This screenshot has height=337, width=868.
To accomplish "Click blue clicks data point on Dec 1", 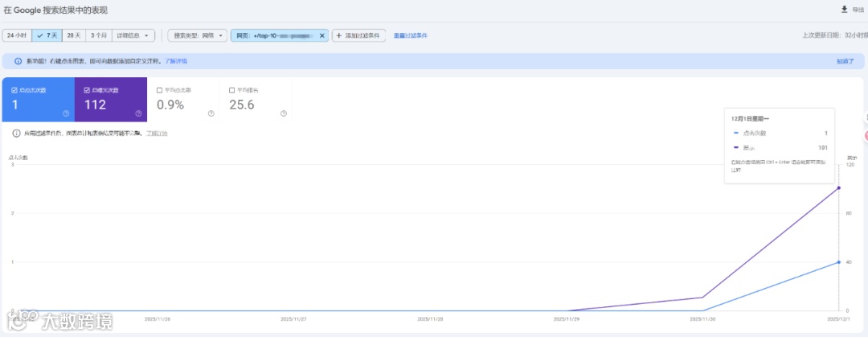I will (839, 262).
